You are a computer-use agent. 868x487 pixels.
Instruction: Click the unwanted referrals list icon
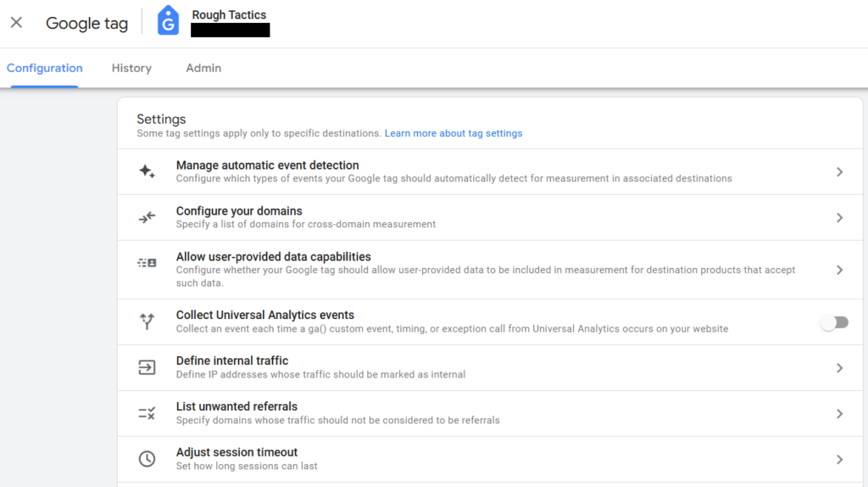pos(147,412)
